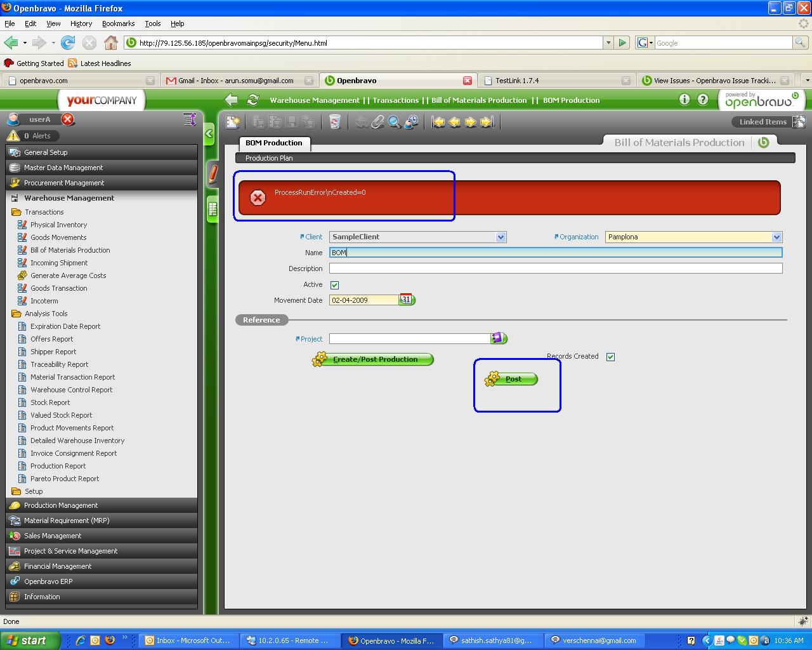Open the Firefox Bookmarks menu
This screenshot has height=650, width=812.
click(x=118, y=23)
